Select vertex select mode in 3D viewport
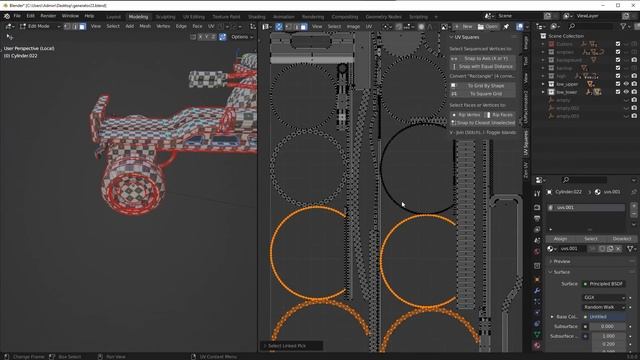 pyautogui.click(x=67, y=26)
